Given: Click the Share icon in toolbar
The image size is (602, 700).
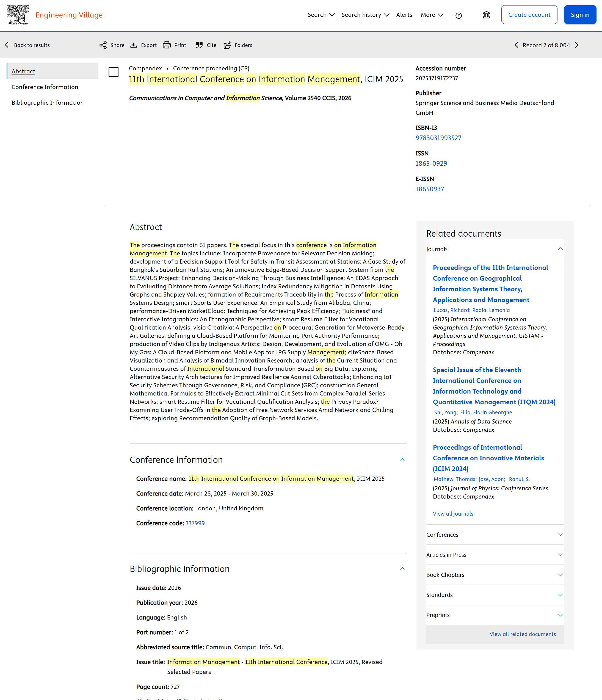Looking at the screenshot, I should (x=103, y=45).
